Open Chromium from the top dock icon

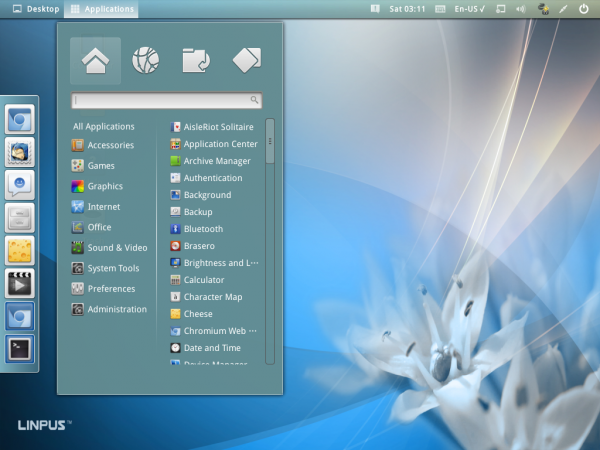tap(20, 119)
